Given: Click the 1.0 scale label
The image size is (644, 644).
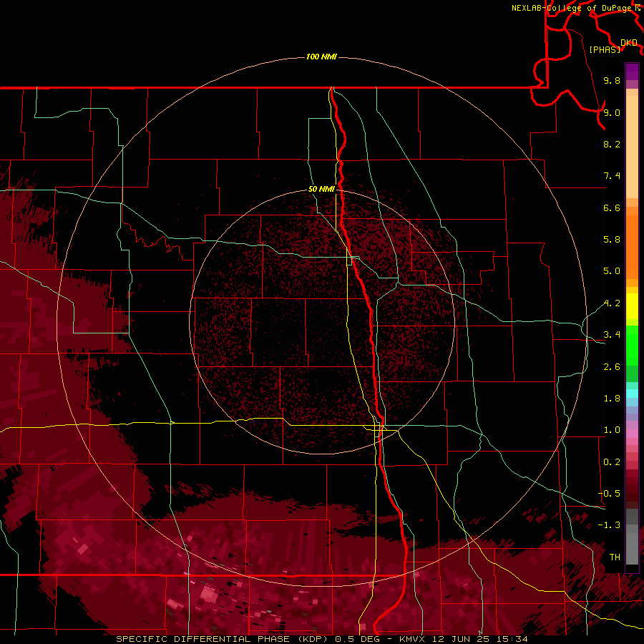Looking at the screenshot, I should pos(612,430).
